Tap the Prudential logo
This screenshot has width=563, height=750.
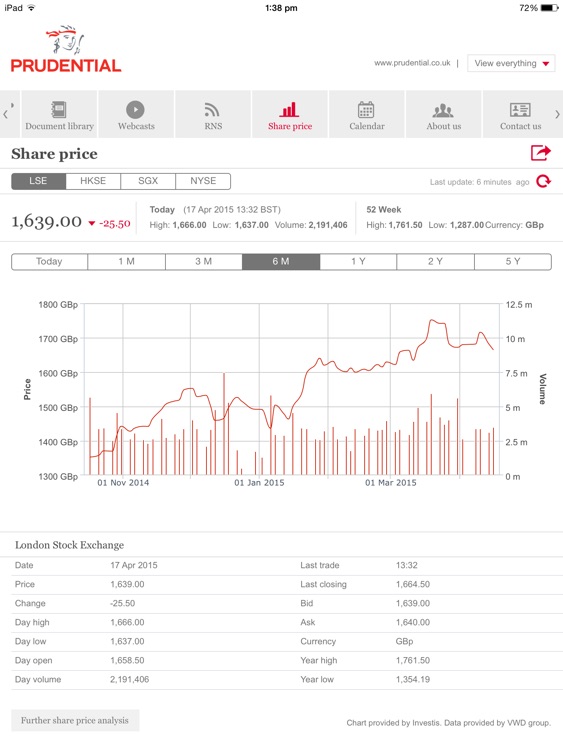pos(66,49)
